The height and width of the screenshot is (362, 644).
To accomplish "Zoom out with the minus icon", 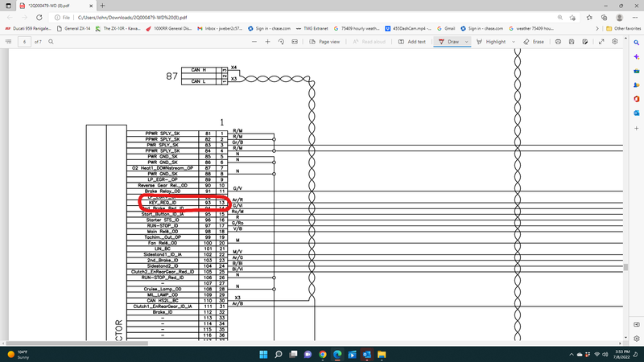I will point(254,42).
